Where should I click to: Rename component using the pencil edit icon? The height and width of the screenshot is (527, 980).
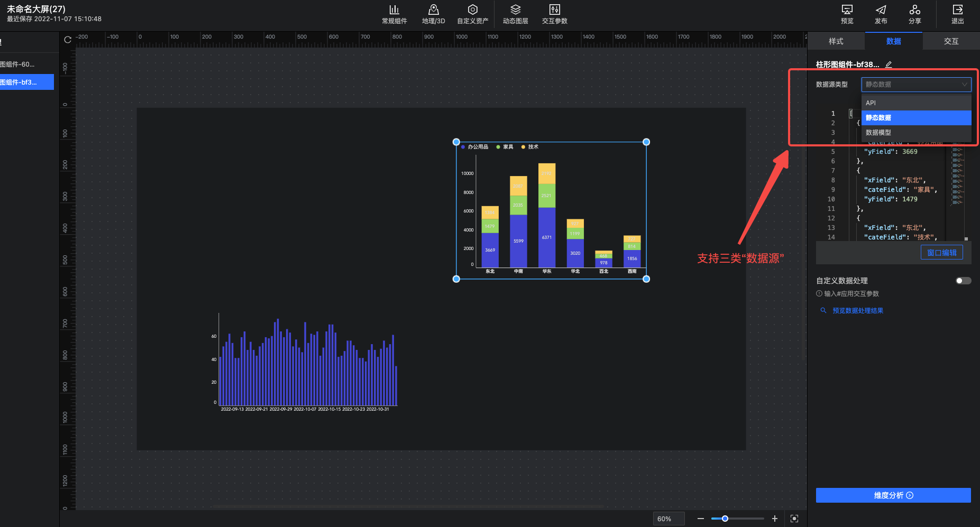(x=889, y=64)
